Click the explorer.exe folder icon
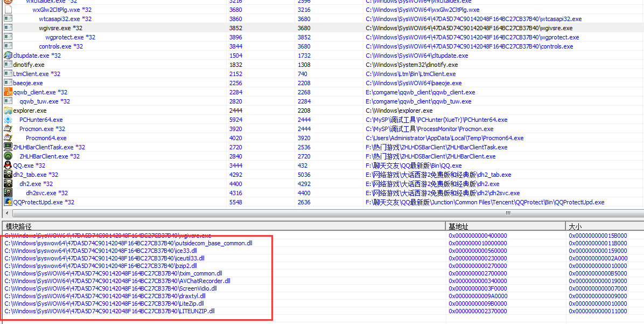 8,110
